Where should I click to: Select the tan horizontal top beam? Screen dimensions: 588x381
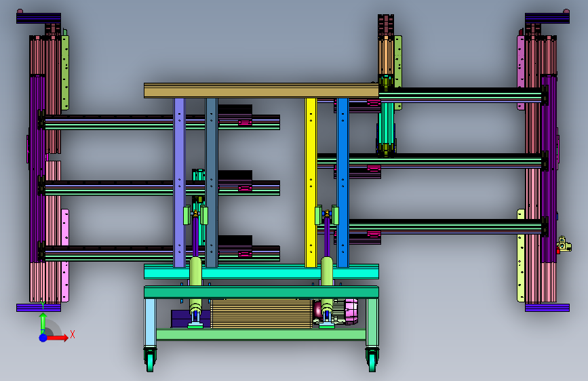point(261,91)
